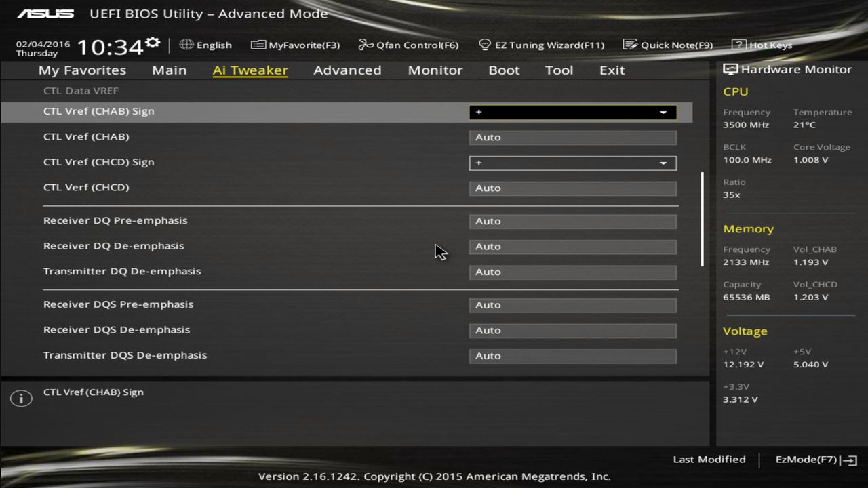This screenshot has height=488, width=868.
Task: Click the Ratio value 35x
Action: tap(732, 195)
